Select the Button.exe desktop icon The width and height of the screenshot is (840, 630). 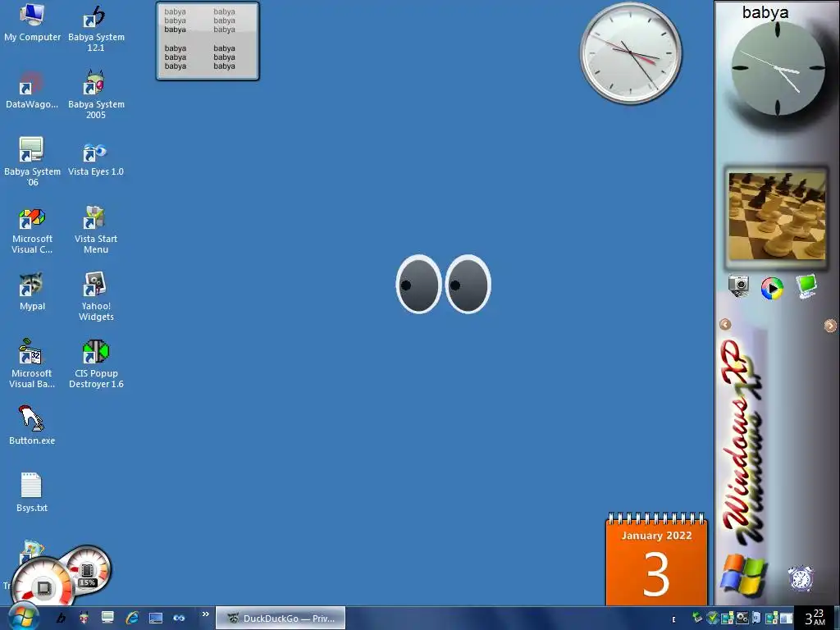point(32,426)
